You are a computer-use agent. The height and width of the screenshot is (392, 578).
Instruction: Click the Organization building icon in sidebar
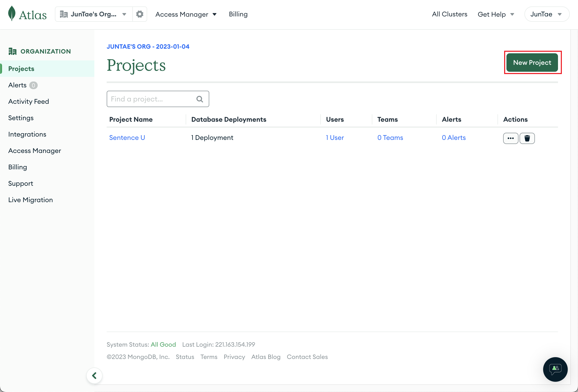[x=12, y=51]
